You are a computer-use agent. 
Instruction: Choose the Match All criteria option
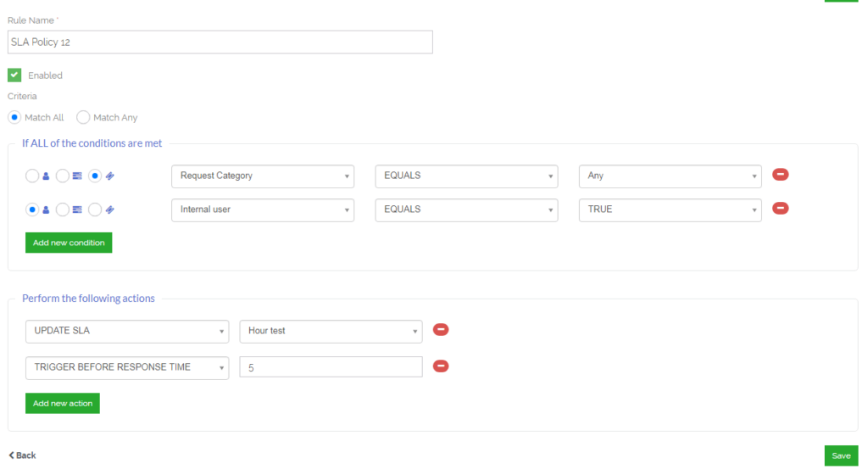[14, 117]
